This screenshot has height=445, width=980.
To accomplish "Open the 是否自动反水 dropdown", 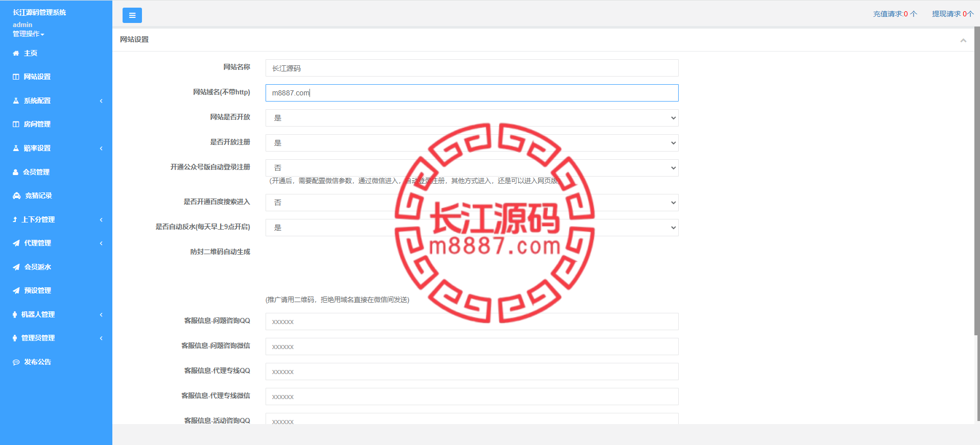I will pyautogui.click(x=472, y=228).
